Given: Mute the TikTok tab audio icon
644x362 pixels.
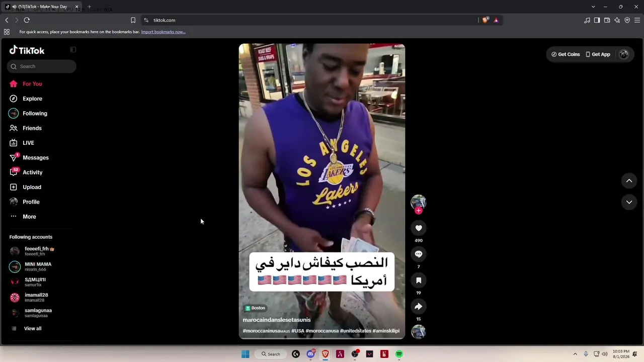Looking at the screenshot, I should point(14,7).
